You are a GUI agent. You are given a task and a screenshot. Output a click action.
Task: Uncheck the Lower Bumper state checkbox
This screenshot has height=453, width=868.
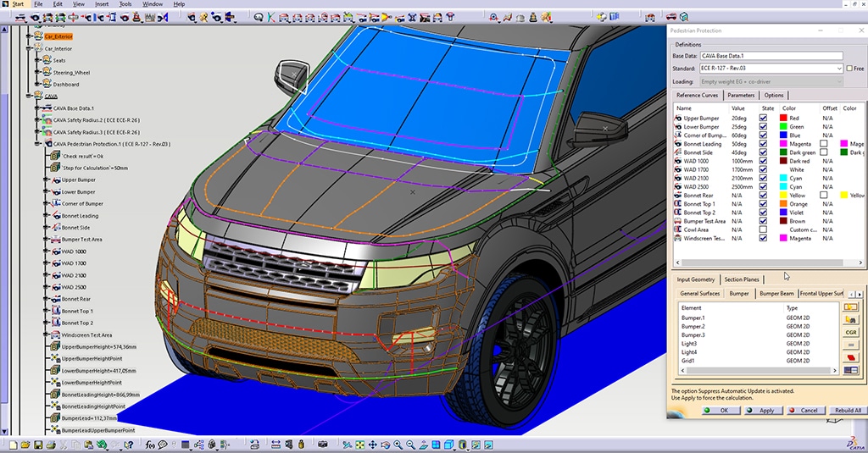click(x=764, y=127)
